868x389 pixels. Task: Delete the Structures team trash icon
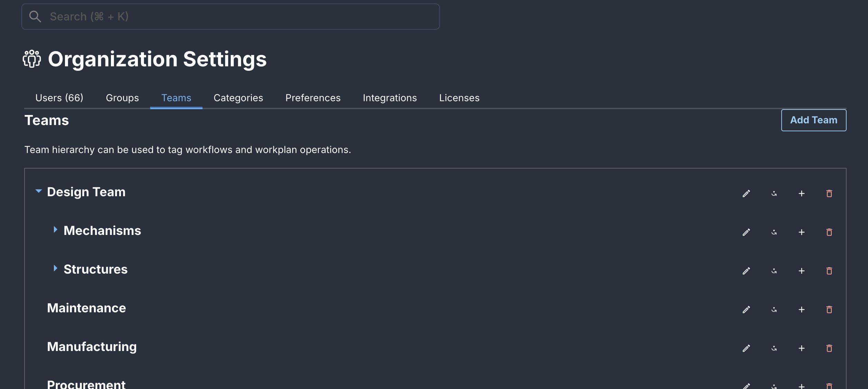[x=829, y=271]
